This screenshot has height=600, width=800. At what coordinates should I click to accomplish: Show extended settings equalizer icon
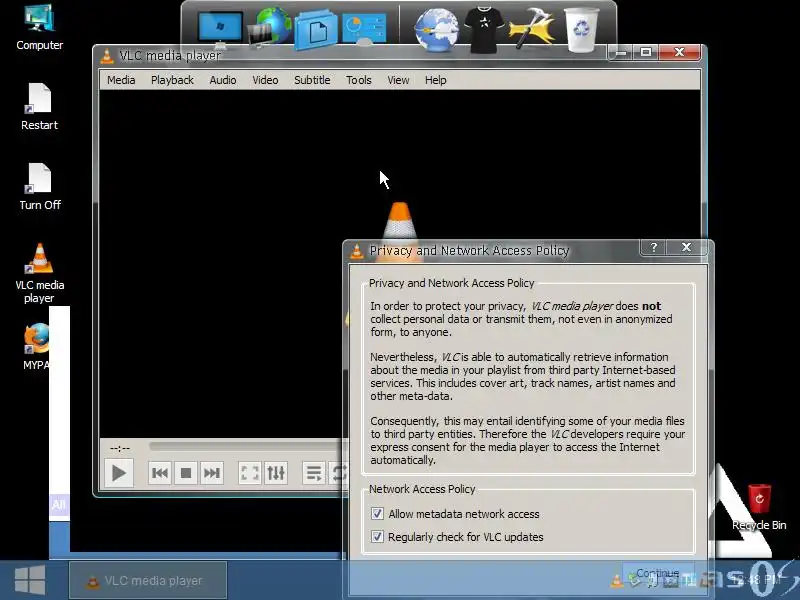coord(276,473)
